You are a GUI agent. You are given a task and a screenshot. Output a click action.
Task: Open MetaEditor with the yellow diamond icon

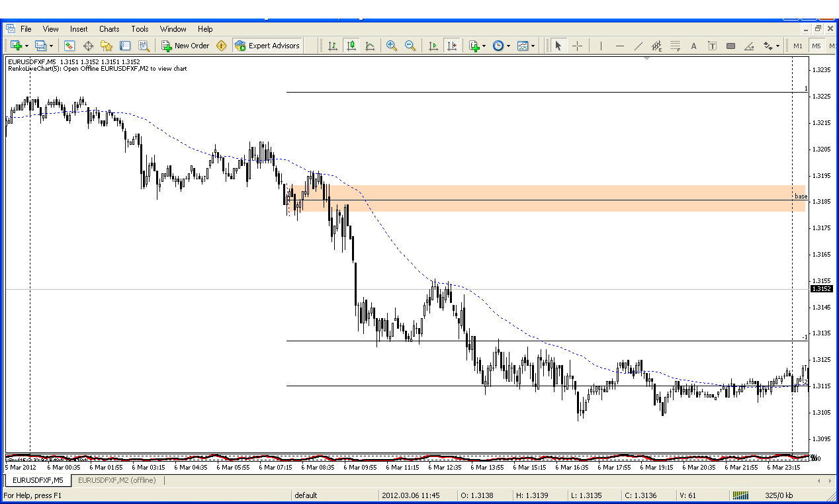click(222, 46)
